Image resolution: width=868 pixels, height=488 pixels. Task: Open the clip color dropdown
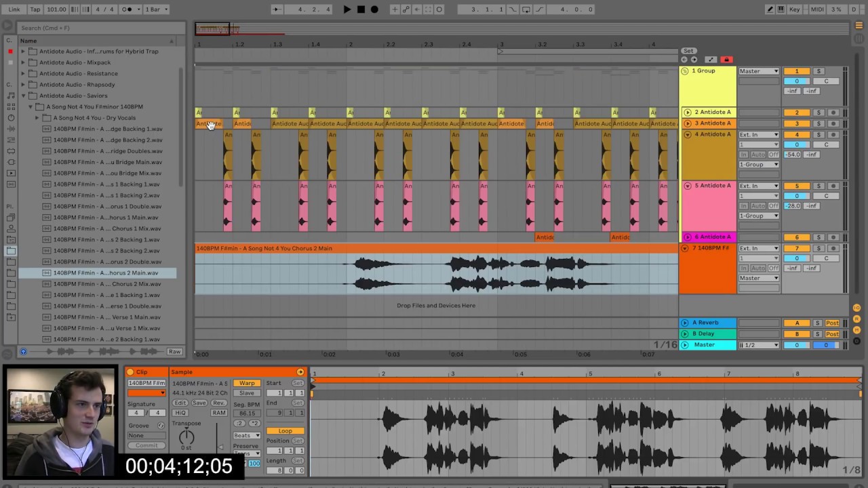point(147,393)
